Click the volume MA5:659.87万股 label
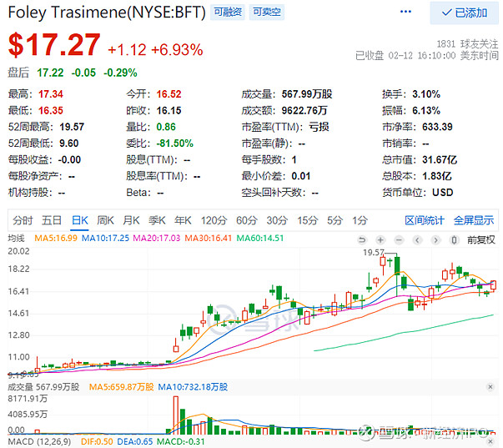The width and height of the screenshot is (503, 448). point(121,387)
